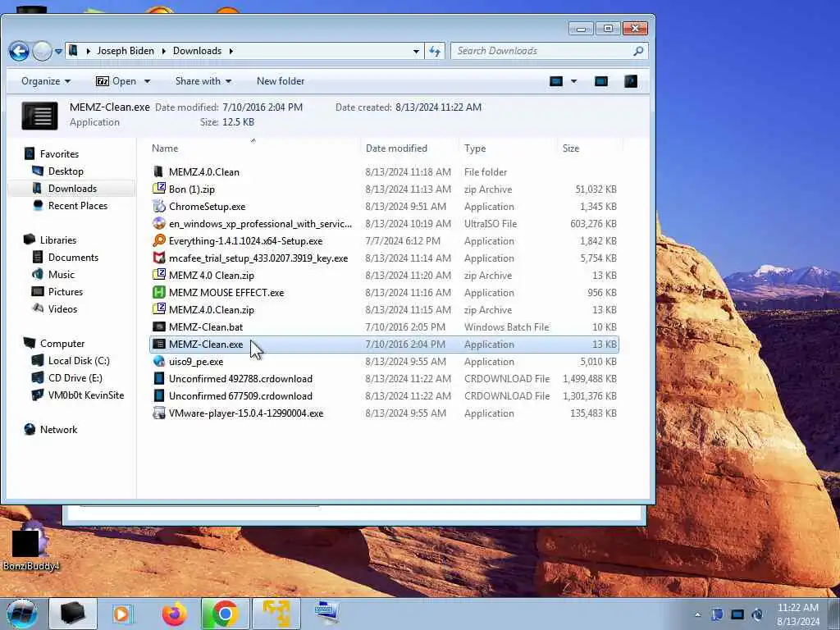This screenshot has height=630, width=840.
Task: Open Google Chrome from the taskbar
Action: (x=225, y=614)
